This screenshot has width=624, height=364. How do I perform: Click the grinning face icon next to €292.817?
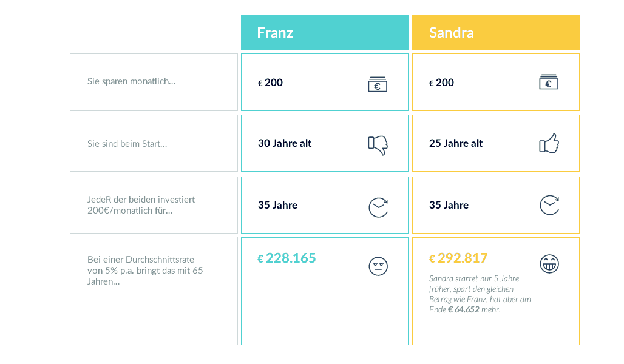[549, 264]
